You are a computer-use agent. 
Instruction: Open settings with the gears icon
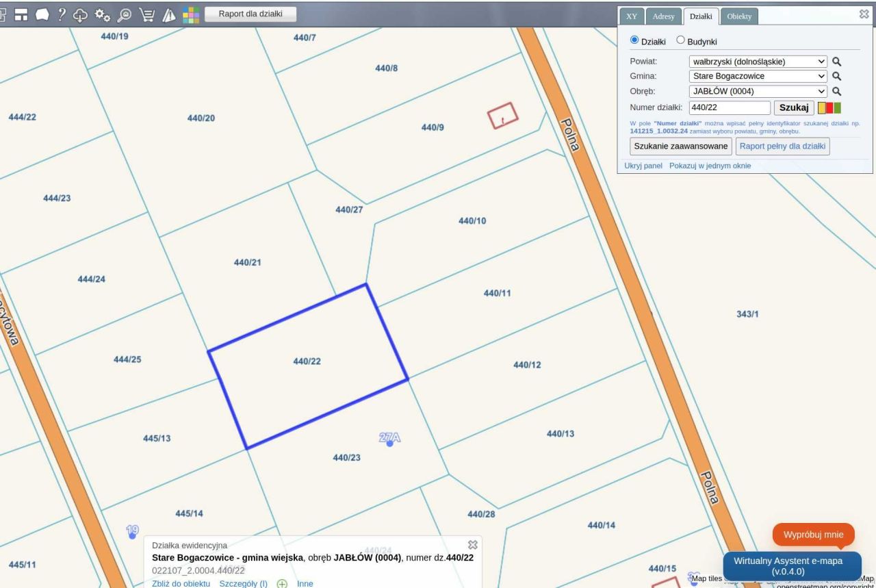(x=103, y=15)
